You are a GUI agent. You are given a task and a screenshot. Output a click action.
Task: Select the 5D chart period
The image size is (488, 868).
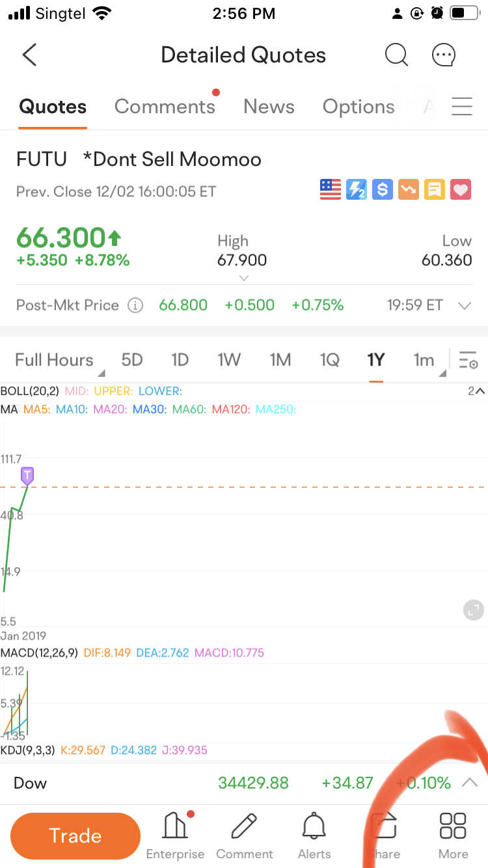(x=132, y=360)
